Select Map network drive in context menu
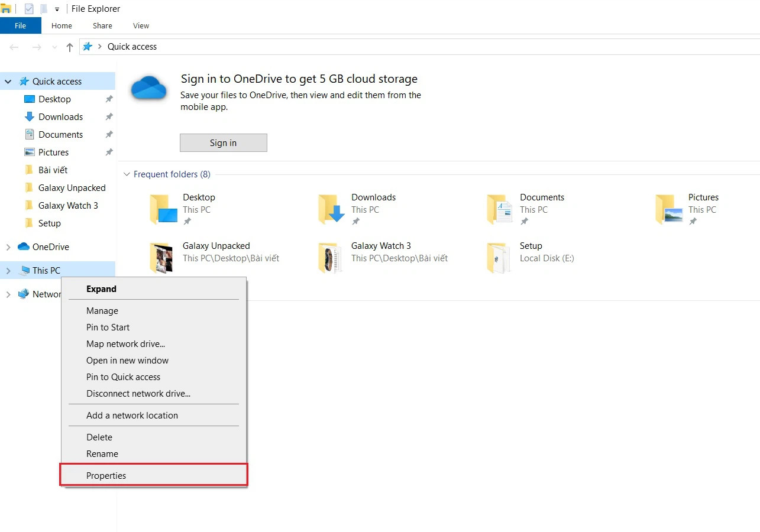The width and height of the screenshot is (760, 532). tap(154, 344)
